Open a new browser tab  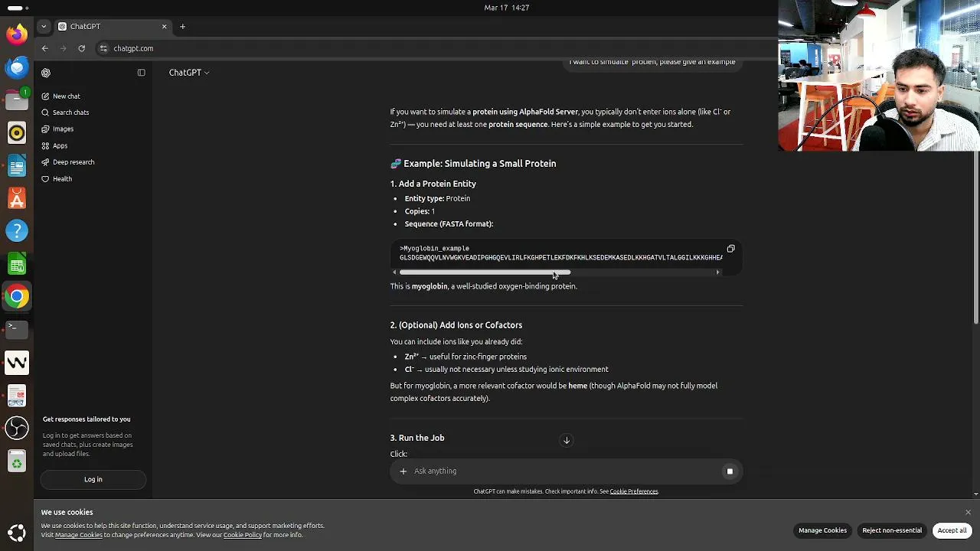coord(182,27)
